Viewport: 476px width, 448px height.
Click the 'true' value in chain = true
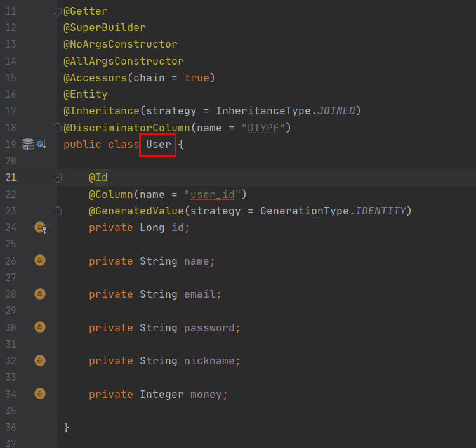click(197, 77)
